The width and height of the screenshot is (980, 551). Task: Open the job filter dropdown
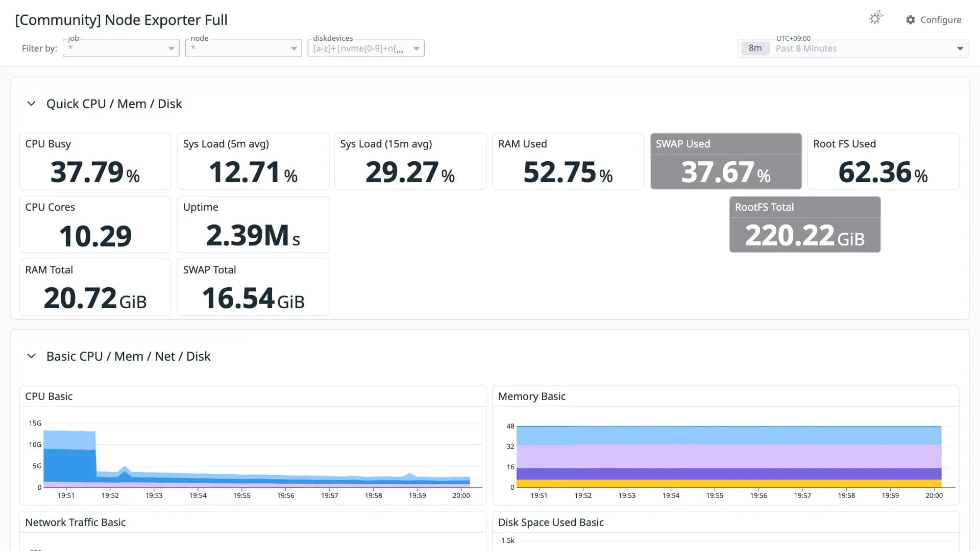(x=121, y=48)
